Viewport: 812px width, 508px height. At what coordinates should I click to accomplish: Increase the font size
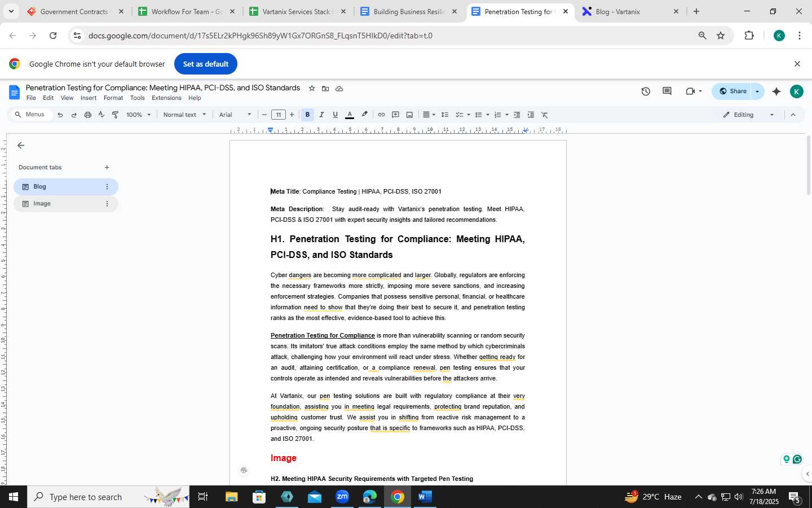click(292, 115)
